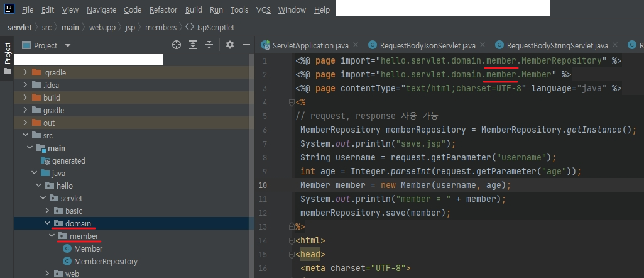Image resolution: width=644 pixels, height=278 pixels.
Task: Open the Project view type dropdown
Action: coord(68,45)
